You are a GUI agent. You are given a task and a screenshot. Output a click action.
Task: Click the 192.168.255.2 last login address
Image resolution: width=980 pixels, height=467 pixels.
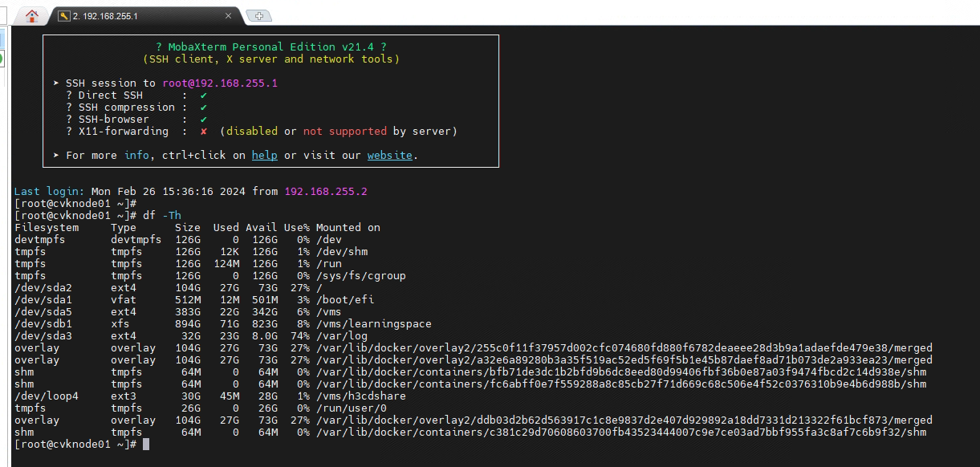tap(325, 192)
